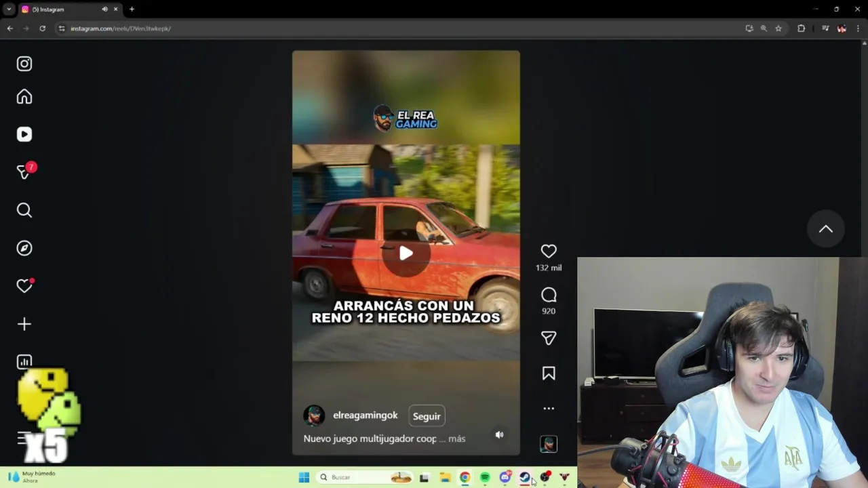Open the caption text "Nuevo juego multijugador coop"
Image resolution: width=868 pixels, height=488 pixels.
[370, 439]
